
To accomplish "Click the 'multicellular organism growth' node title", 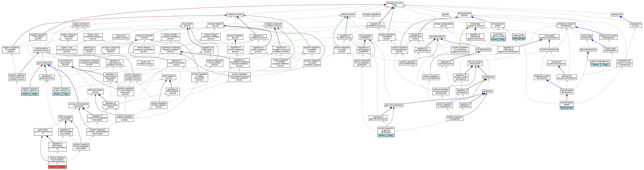I will (498, 35).
